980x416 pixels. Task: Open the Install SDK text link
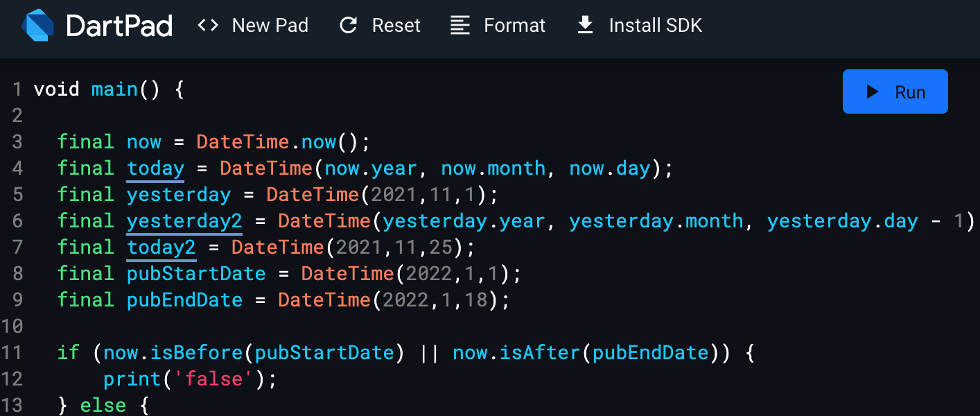pyautogui.click(x=655, y=26)
